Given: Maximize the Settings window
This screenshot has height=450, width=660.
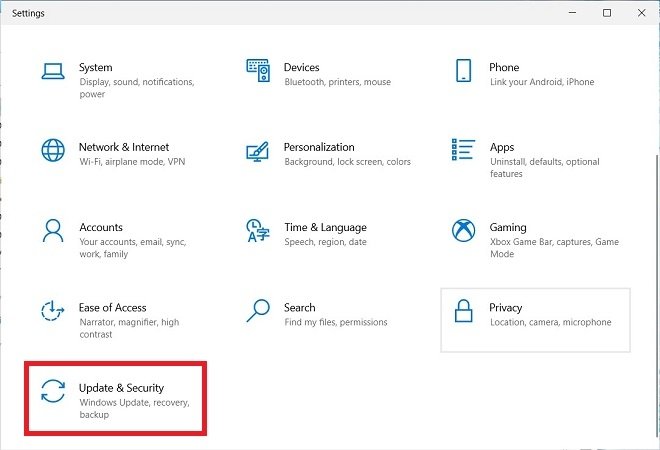Looking at the screenshot, I should click(x=607, y=13).
